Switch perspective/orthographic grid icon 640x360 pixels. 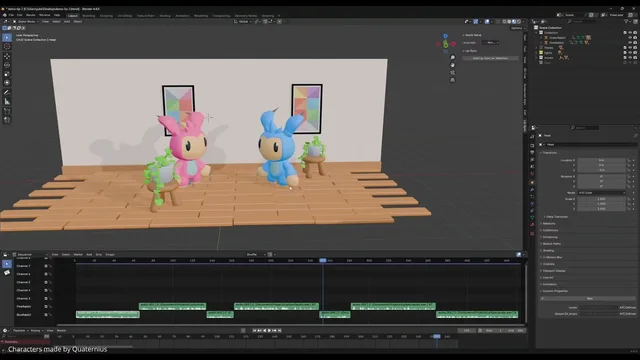[x=452, y=80]
